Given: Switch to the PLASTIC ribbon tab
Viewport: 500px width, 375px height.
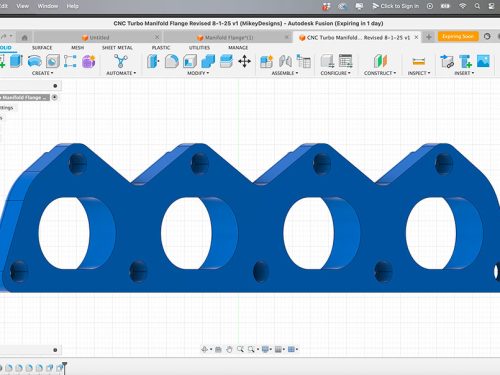Looking at the screenshot, I should click(x=161, y=48).
